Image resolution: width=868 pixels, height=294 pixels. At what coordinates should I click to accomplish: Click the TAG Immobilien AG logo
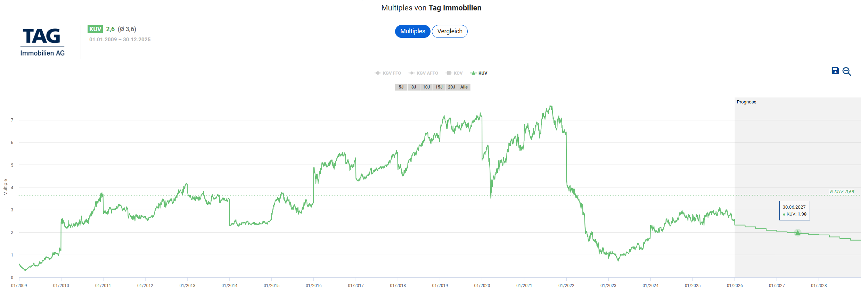click(42, 42)
